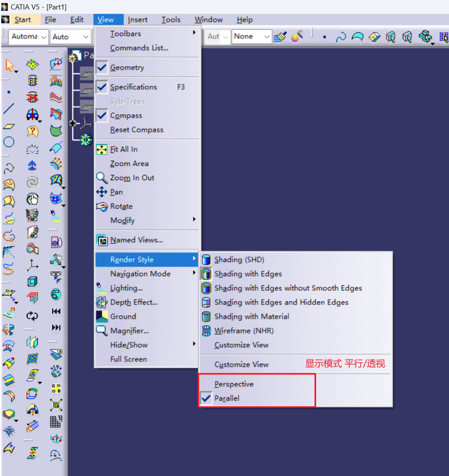Expand the axis systems tree node
449x476 pixels.
tap(73, 123)
